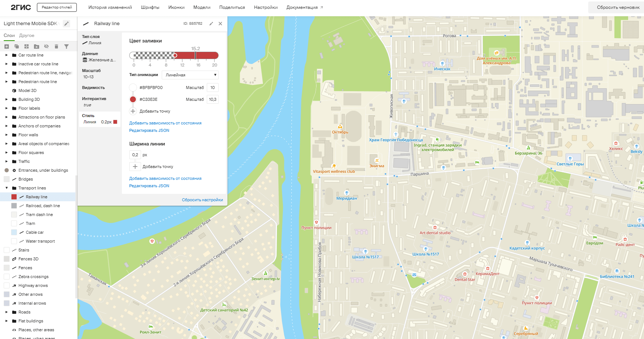Click the Масштаб 10,3 input field
644x339 pixels.
pyautogui.click(x=213, y=99)
